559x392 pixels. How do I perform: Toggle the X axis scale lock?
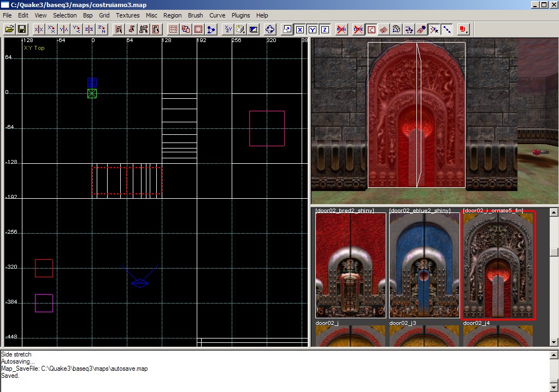click(300, 29)
